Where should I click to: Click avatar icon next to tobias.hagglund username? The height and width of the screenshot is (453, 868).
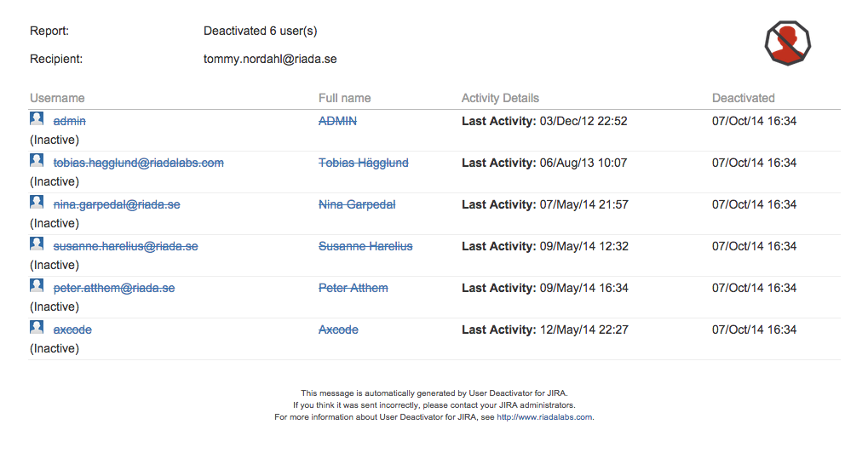37,160
